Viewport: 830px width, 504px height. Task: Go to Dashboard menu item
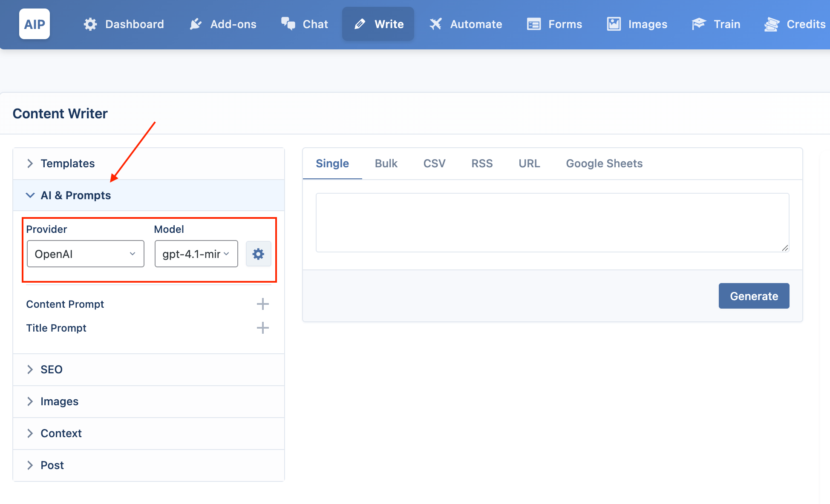124,24
